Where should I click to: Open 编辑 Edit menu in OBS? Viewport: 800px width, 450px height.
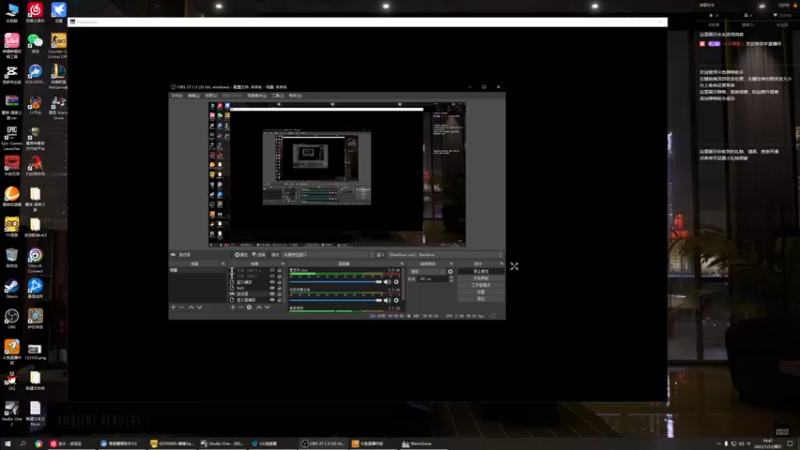click(193, 95)
